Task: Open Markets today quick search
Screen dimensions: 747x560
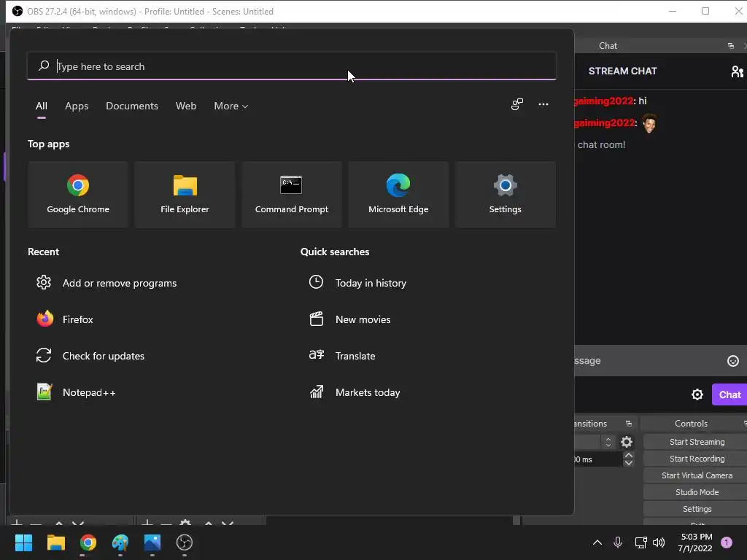Action: (x=355, y=392)
